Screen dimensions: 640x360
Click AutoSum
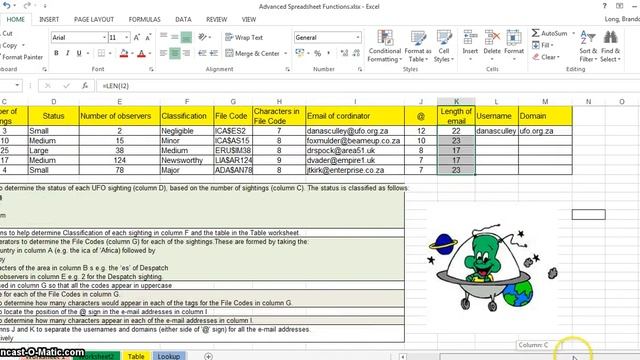(550, 33)
